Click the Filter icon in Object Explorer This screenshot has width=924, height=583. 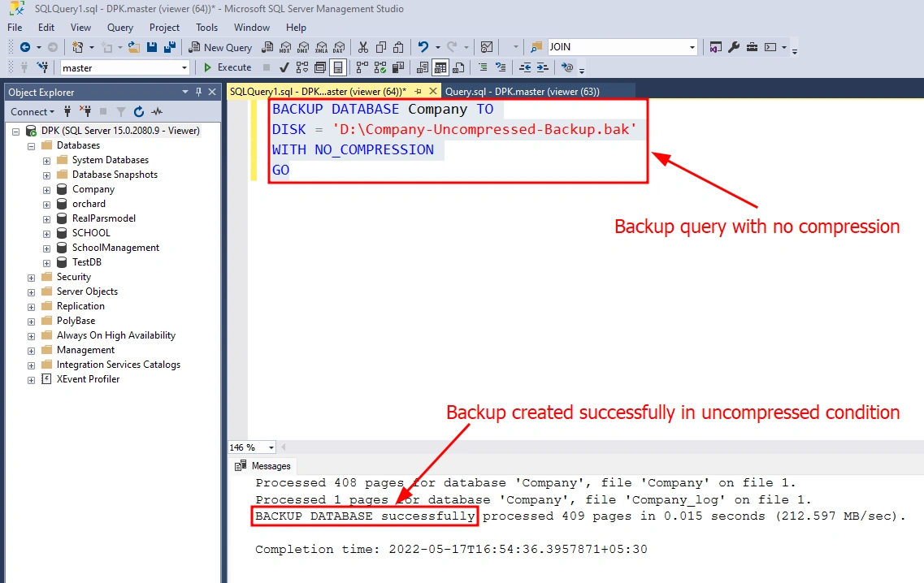121,111
